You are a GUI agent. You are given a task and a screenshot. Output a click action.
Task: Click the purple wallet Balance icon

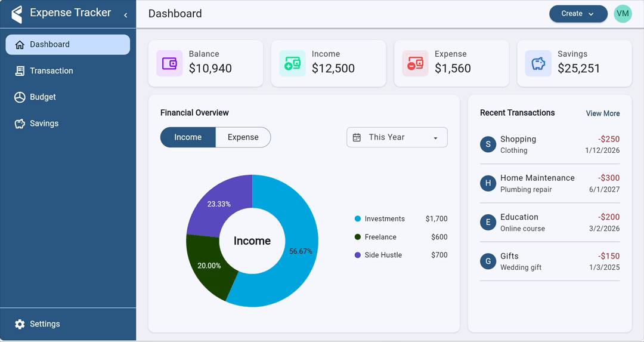point(169,63)
